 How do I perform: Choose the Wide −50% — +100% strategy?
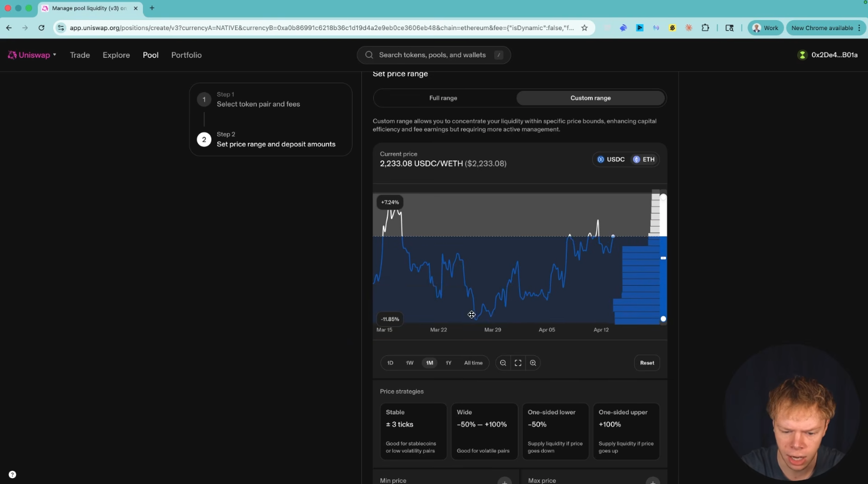484,431
